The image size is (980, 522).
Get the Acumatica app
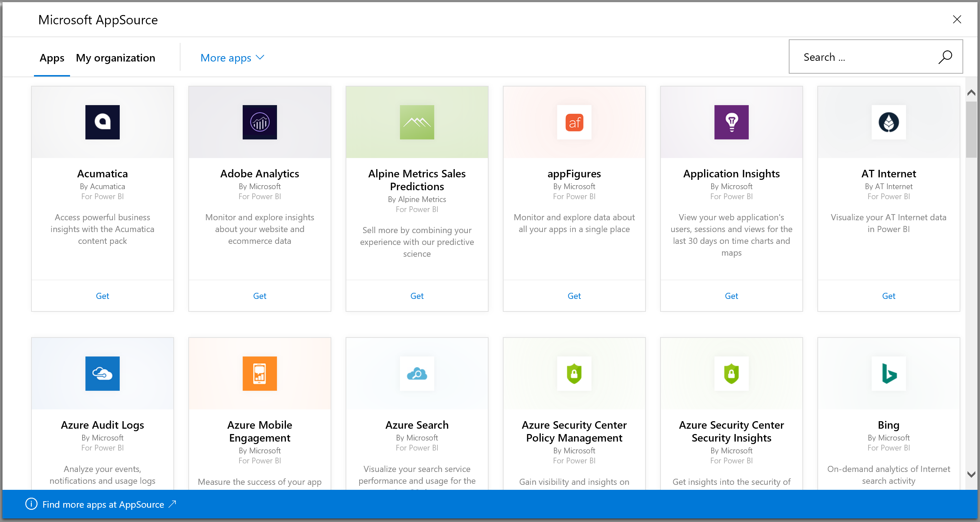103,296
